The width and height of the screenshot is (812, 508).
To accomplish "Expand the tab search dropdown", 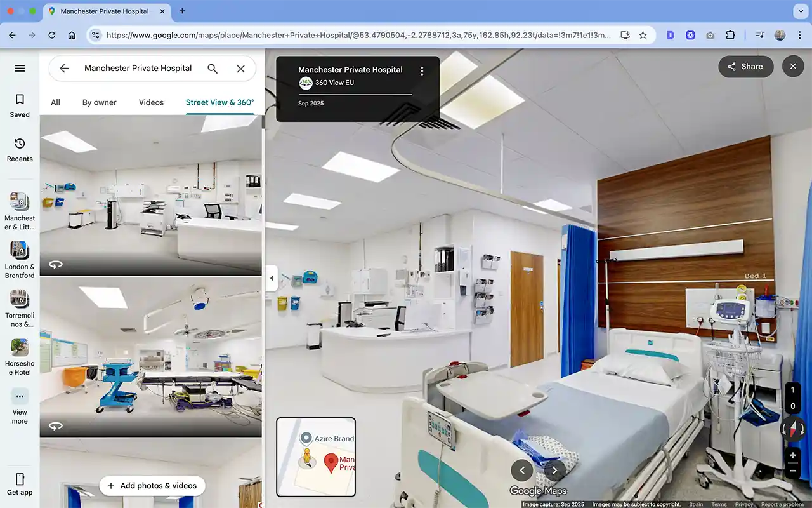I will click(x=799, y=11).
